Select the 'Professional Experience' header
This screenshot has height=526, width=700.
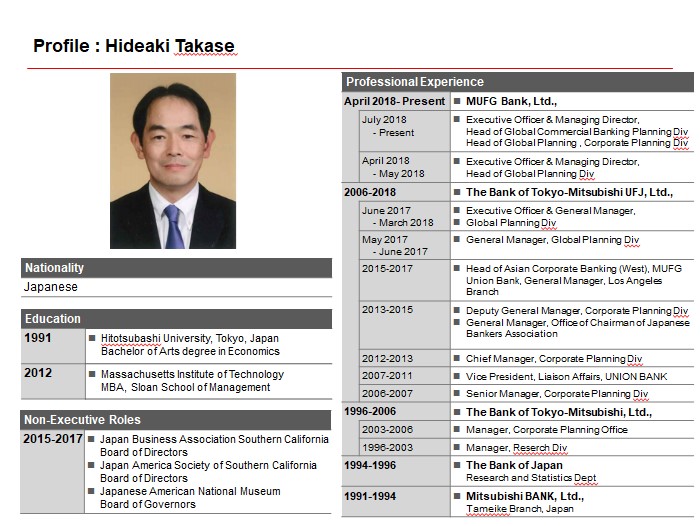(x=518, y=82)
